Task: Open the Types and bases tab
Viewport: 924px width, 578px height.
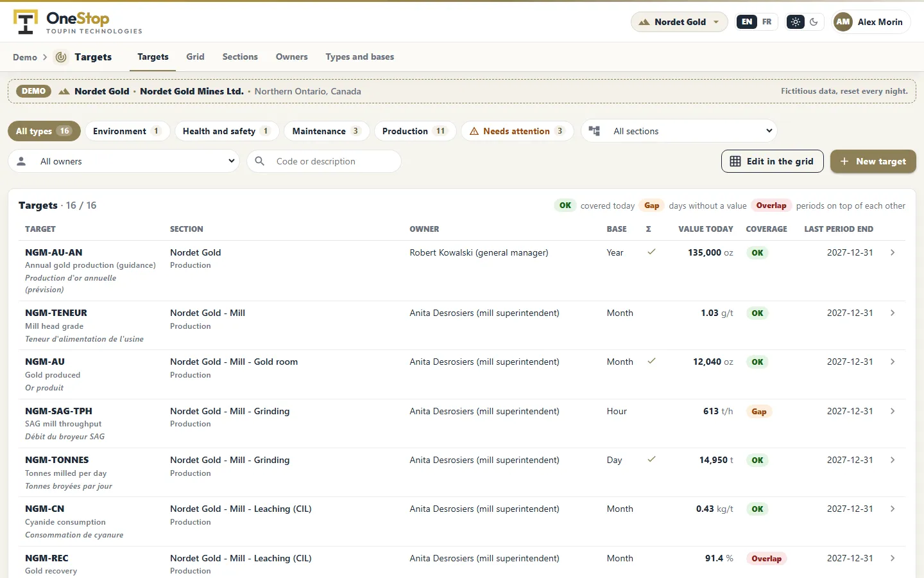Action: click(x=360, y=57)
